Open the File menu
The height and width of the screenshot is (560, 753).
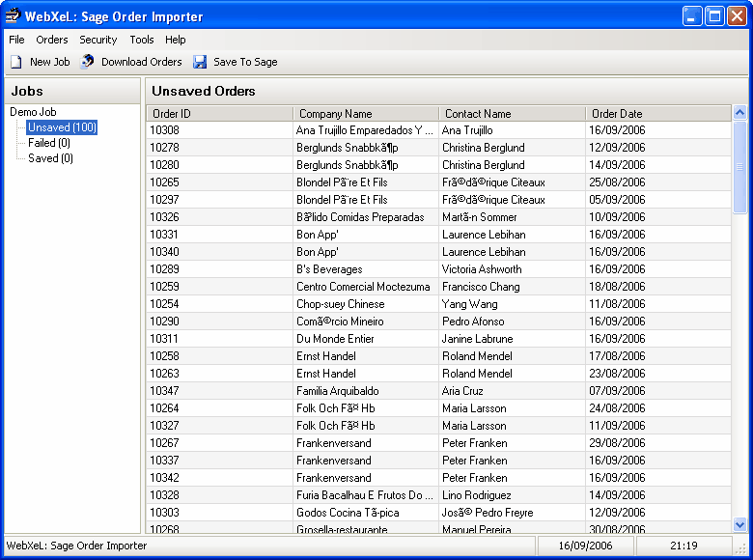16,40
